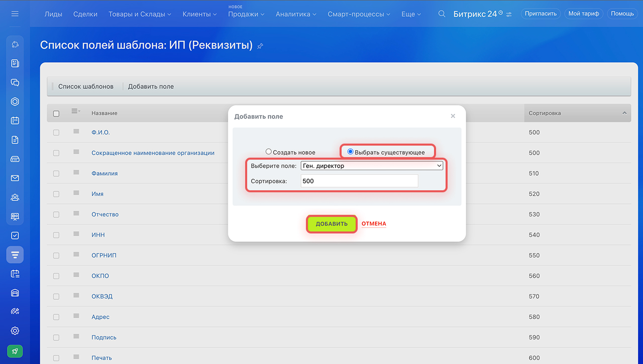Click the search magnifier icon
The width and height of the screenshot is (643, 364).
click(x=442, y=14)
